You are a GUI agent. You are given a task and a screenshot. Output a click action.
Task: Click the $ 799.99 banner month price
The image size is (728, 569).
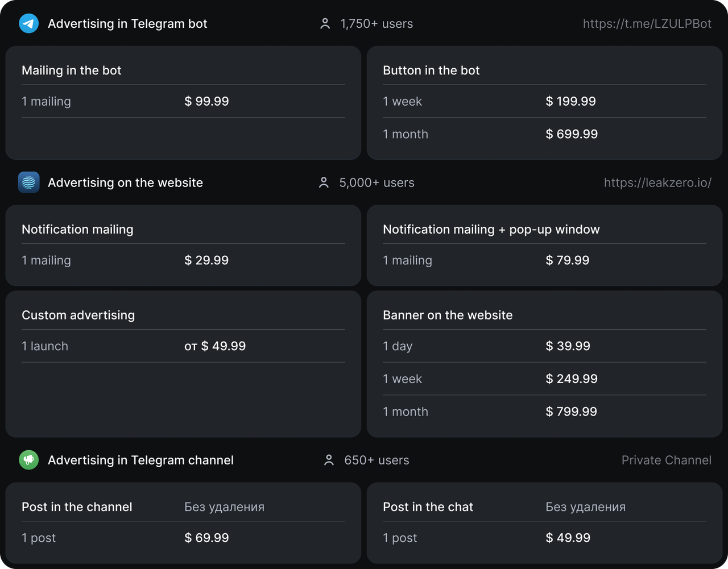coord(571,412)
